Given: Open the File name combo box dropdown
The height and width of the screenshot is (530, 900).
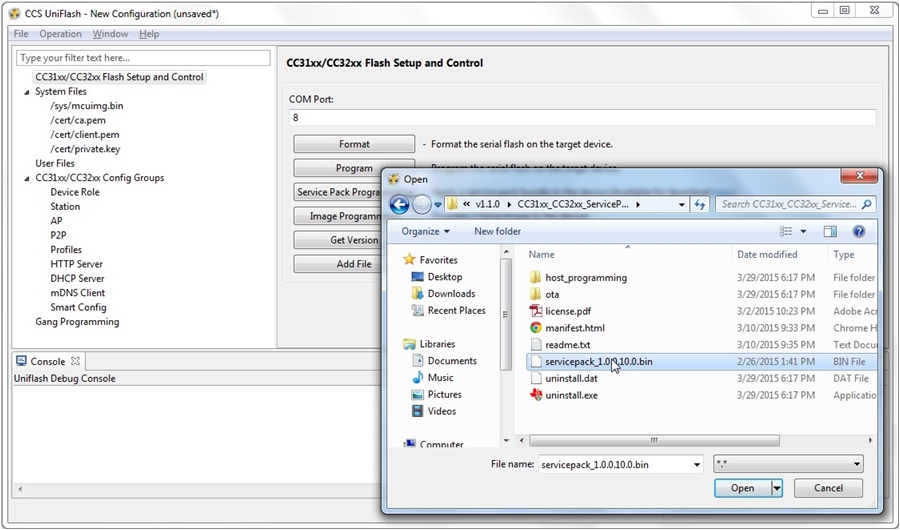Looking at the screenshot, I should 697,465.
